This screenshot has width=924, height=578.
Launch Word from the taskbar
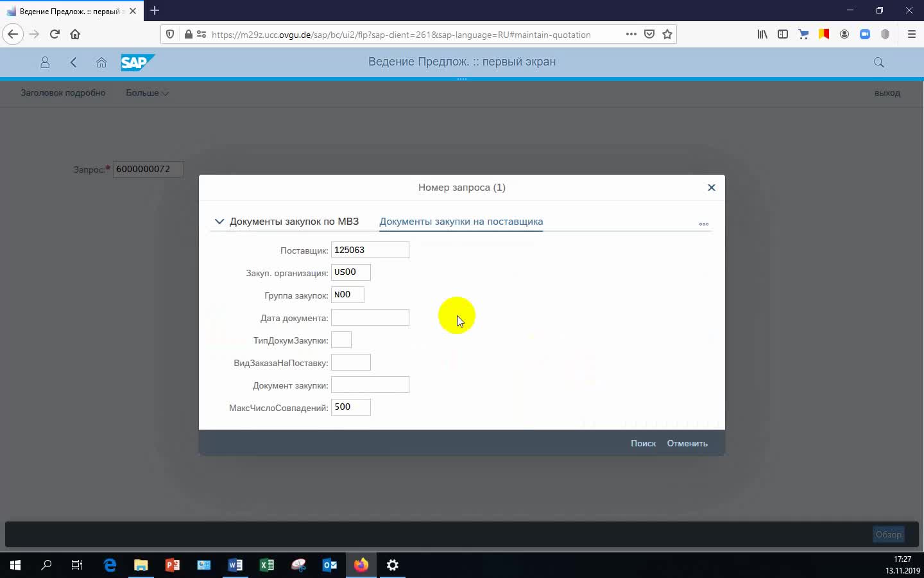tap(235, 565)
